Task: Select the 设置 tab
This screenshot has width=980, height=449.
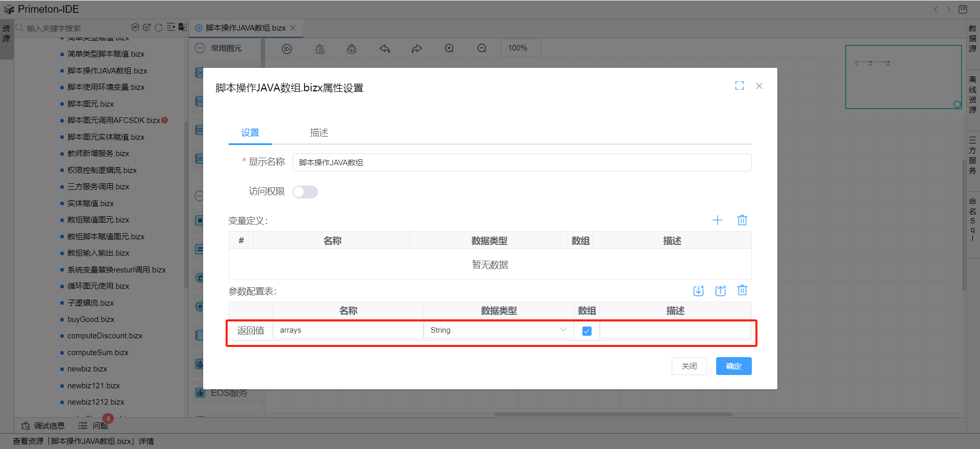Action: pos(250,133)
